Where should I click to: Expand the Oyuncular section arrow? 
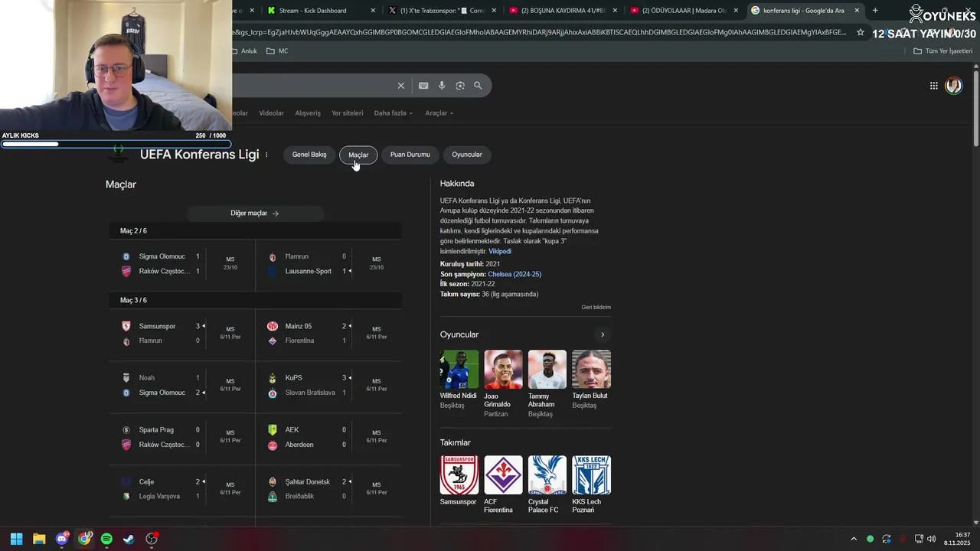[603, 334]
